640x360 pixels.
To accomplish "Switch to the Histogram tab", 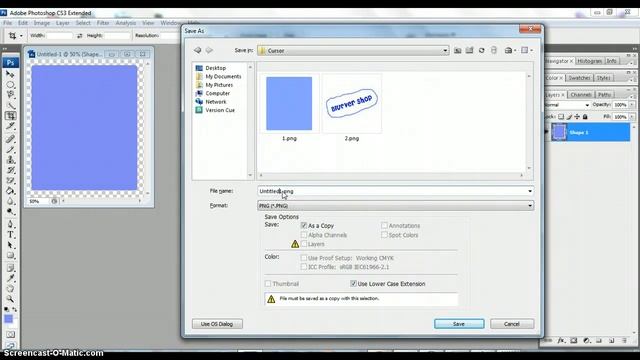I will pos(589,61).
